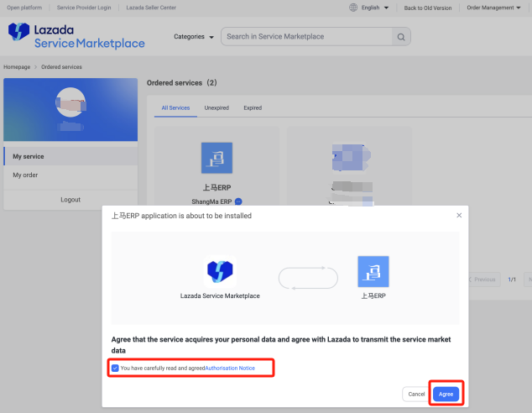This screenshot has width=532, height=413.
Task: Expand the Order Management dropdown
Action: tap(493, 8)
